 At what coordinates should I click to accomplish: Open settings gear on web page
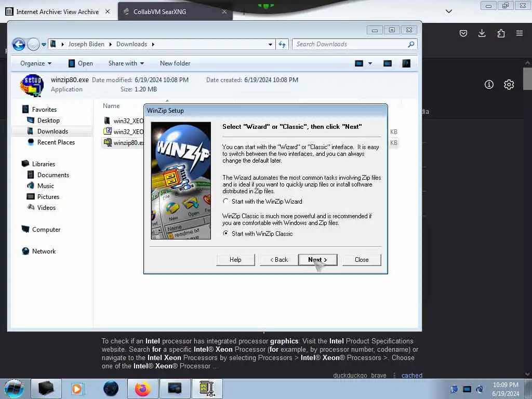pos(509,85)
